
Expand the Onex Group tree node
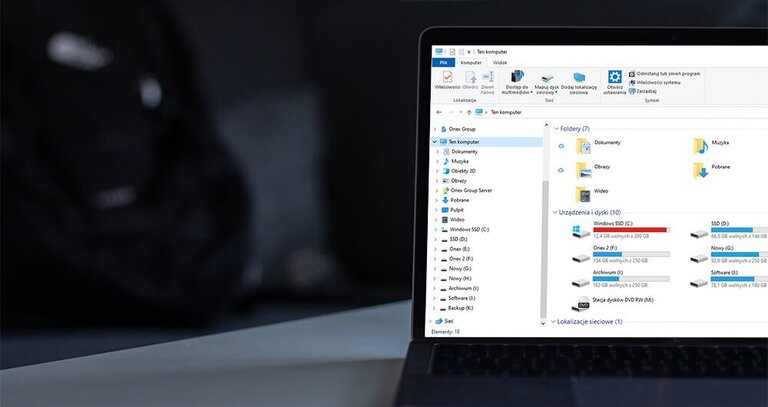[x=435, y=129]
